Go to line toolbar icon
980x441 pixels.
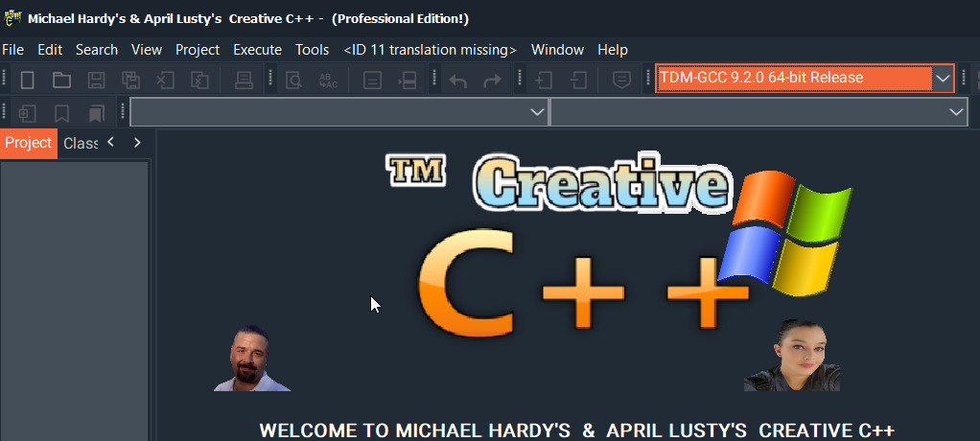pyautogui.click(x=407, y=80)
